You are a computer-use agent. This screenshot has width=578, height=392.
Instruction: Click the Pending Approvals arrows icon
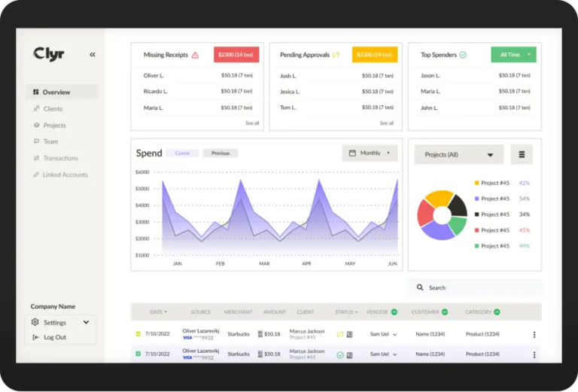point(336,55)
